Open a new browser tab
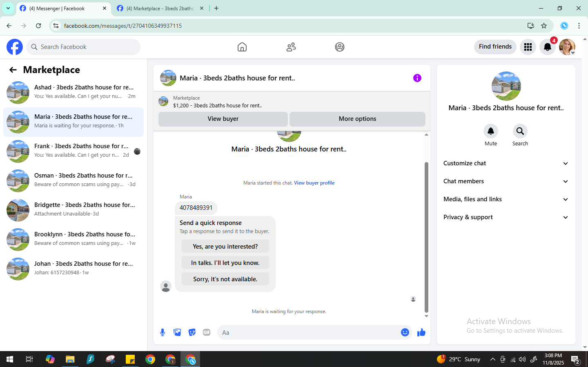588x367 pixels. point(216,9)
